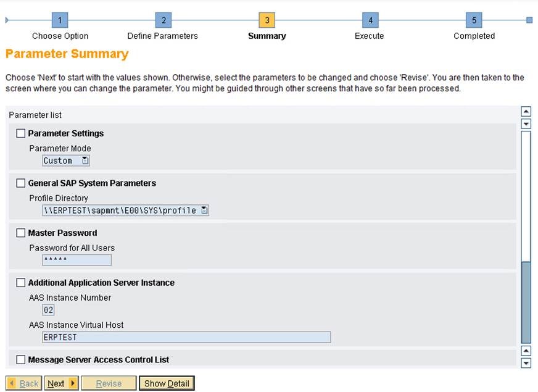The image size is (538, 392).
Task: Click the Show Detail button
Action: point(167,383)
